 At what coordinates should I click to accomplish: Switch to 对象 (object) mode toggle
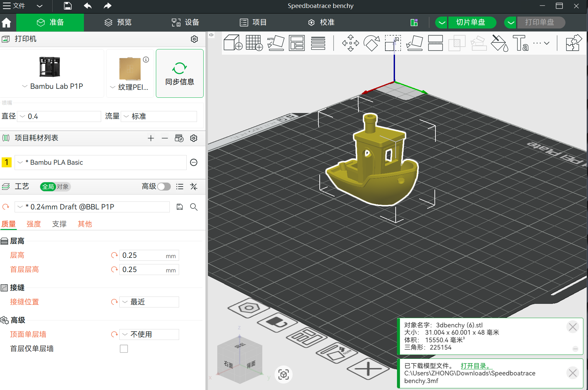63,187
